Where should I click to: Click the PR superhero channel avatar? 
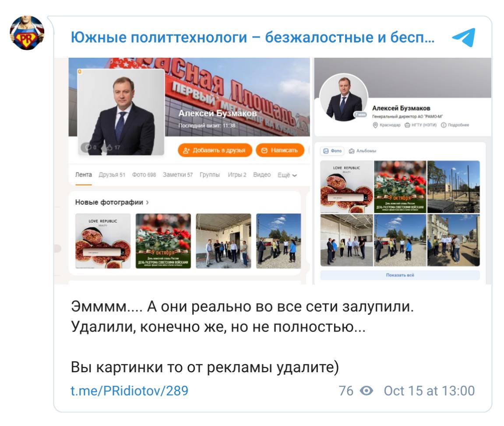pyautogui.click(x=27, y=33)
